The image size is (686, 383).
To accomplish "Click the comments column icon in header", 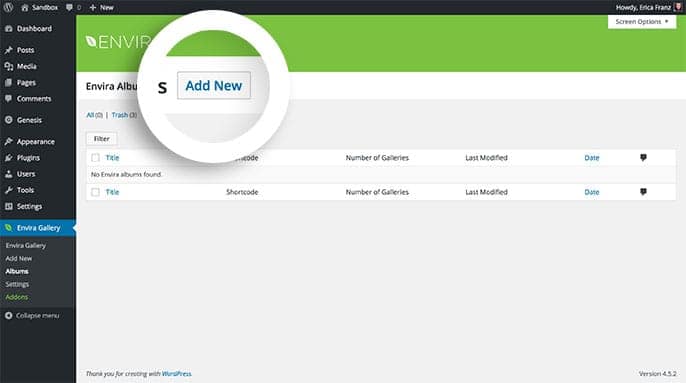I will pos(643,158).
